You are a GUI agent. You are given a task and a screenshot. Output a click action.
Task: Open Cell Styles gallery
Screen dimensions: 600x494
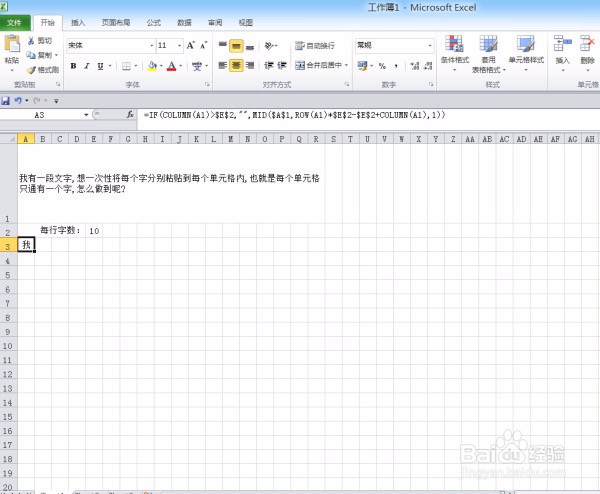(526, 54)
